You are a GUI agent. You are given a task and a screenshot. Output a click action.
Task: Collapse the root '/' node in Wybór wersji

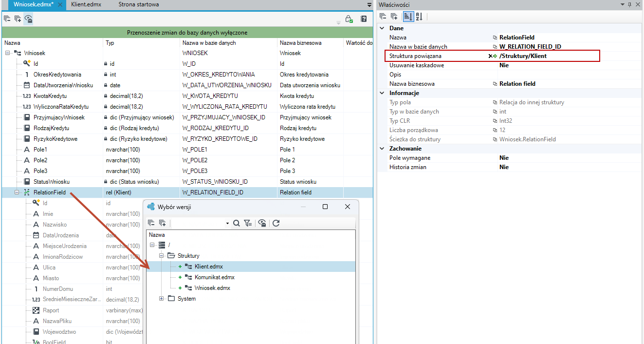tap(152, 245)
